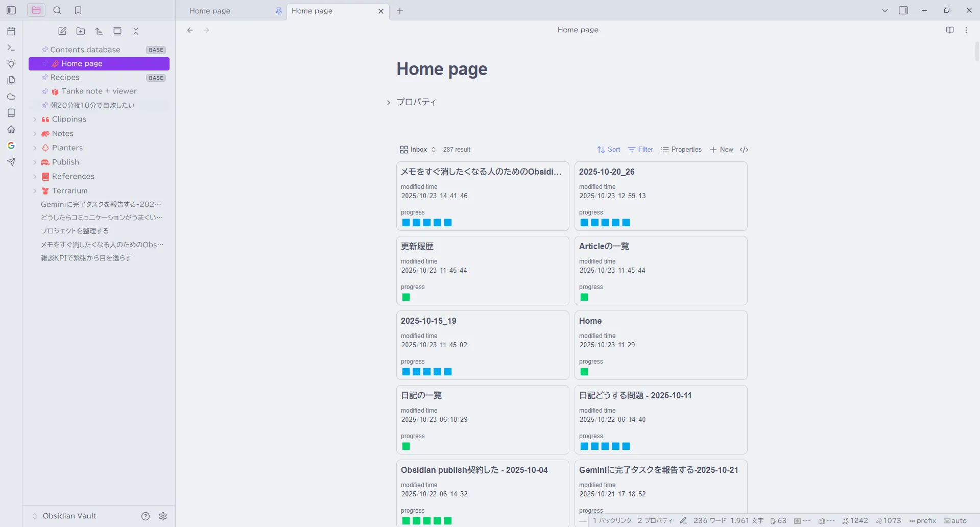Image resolution: width=980 pixels, height=527 pixels.
Task: Open the bookmarks icon in sidebar header
Action: point(78,10)
